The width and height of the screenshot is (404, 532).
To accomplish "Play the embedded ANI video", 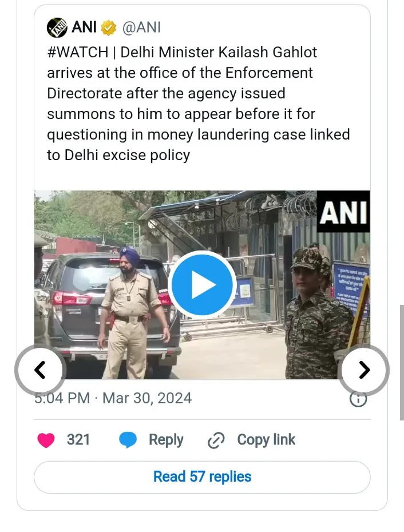I will tap(202, 285).
